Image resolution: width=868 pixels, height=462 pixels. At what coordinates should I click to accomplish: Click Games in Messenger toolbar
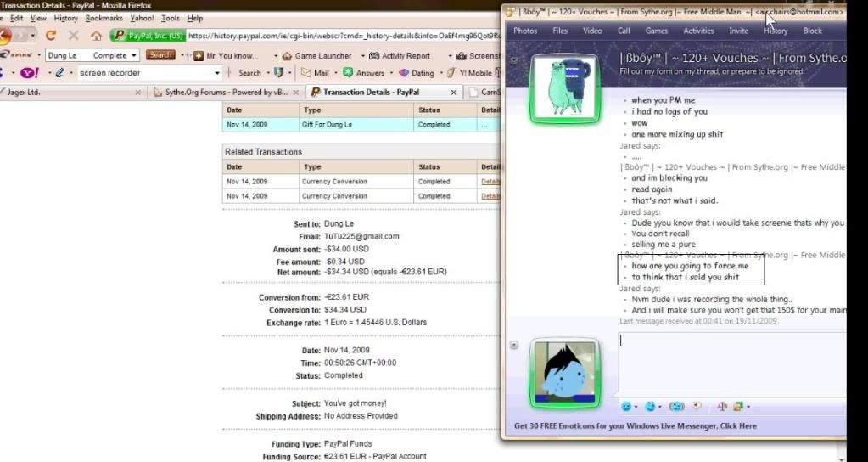[x=657, y=31]
